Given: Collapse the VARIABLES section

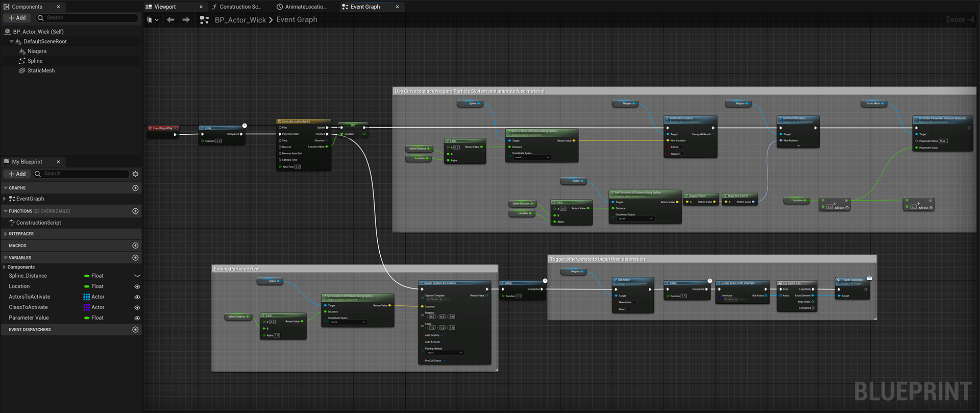Looking at the screenshot, I should click(5, 258).
